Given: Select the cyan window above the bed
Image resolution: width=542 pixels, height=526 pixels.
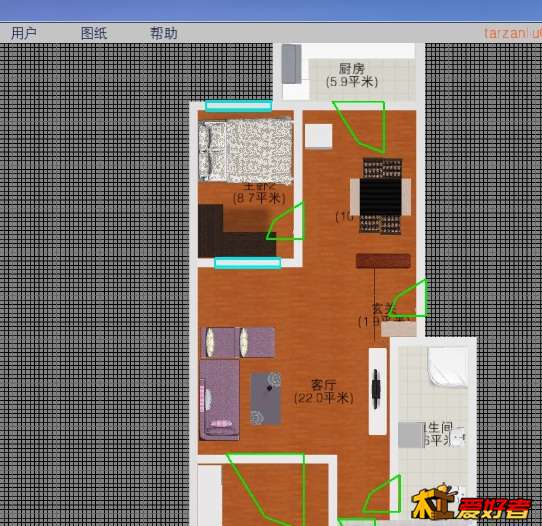Looking at the screenshot, I should coord(239,106).
